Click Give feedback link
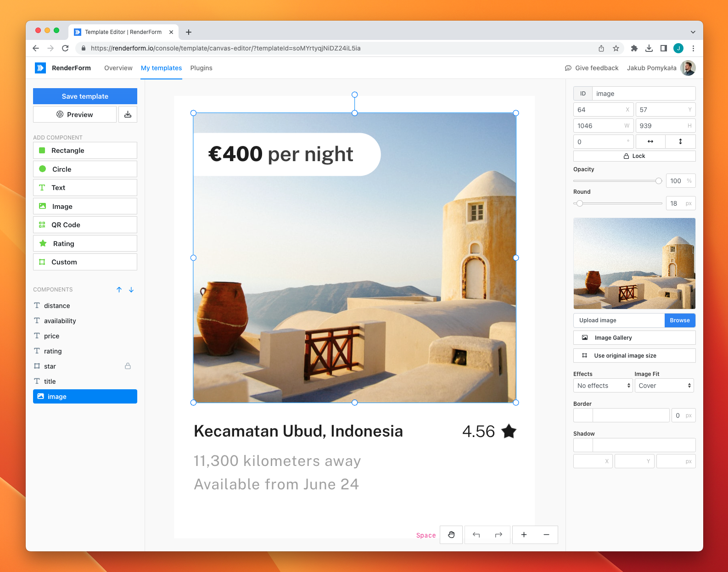 tap(592, 68)
